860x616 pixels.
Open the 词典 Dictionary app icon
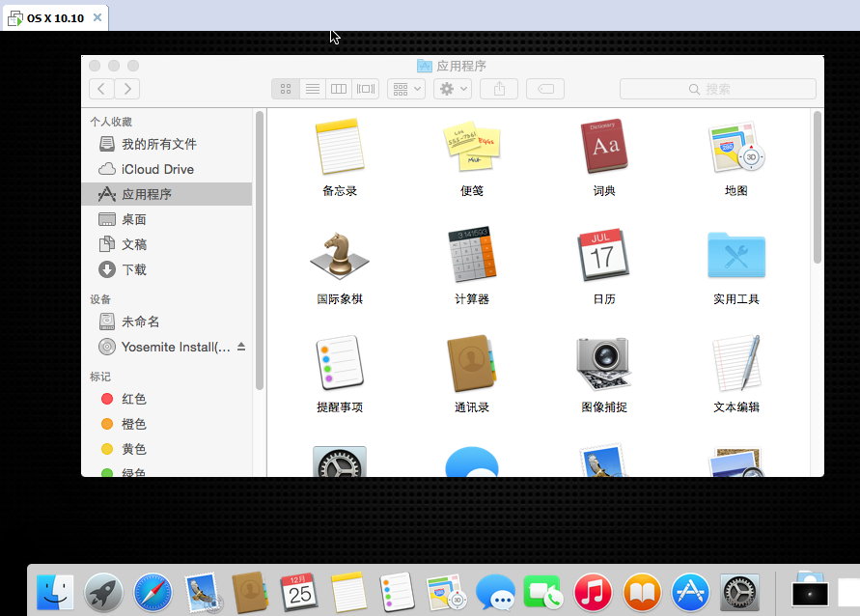pos(604,147)
